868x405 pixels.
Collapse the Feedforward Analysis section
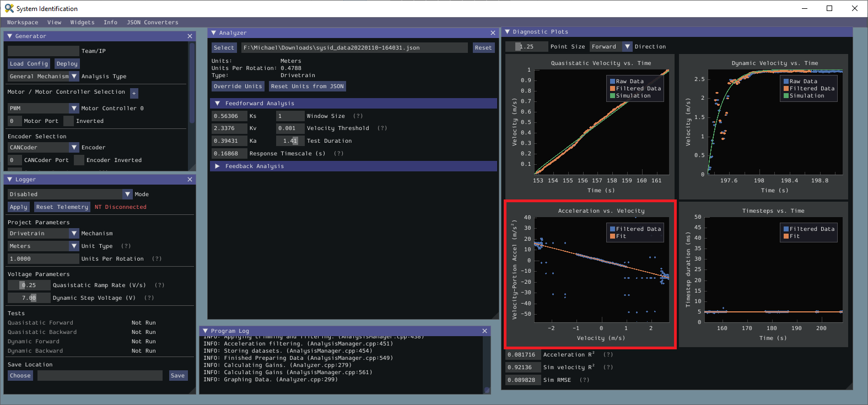[x=217, y=104]
